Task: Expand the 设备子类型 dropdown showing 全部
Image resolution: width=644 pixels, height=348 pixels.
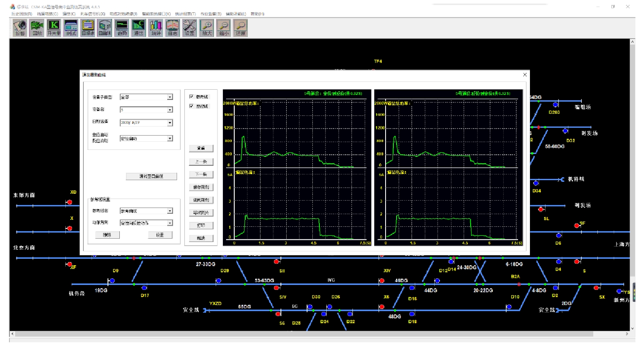Action: pyautogui.click(x=170, y=97)
